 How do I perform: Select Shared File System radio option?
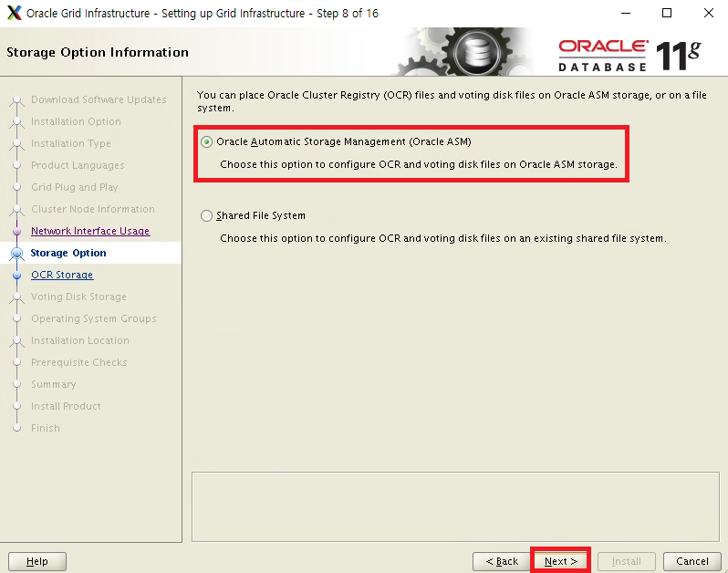coord(206,215)
